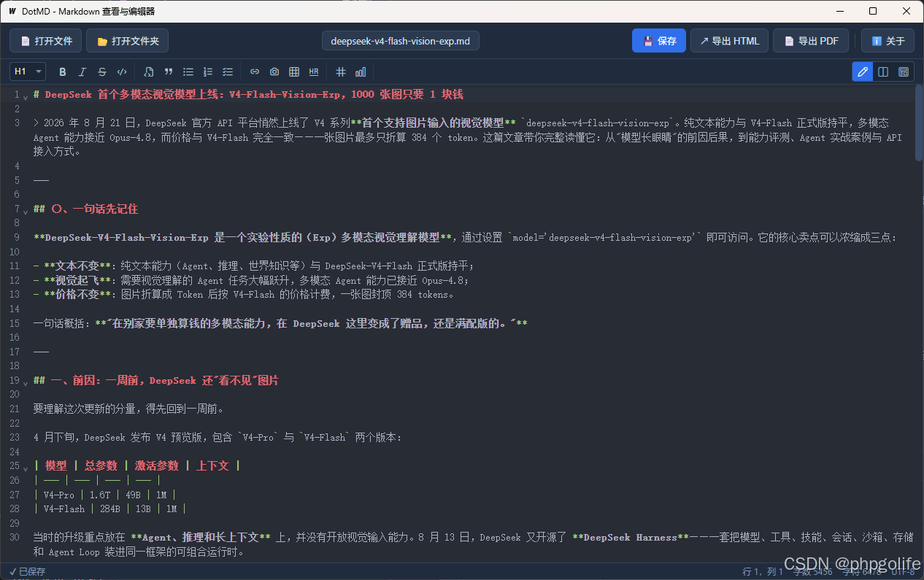
Task: Export the document via 导出 PDF
Action: tap(811, 41)
